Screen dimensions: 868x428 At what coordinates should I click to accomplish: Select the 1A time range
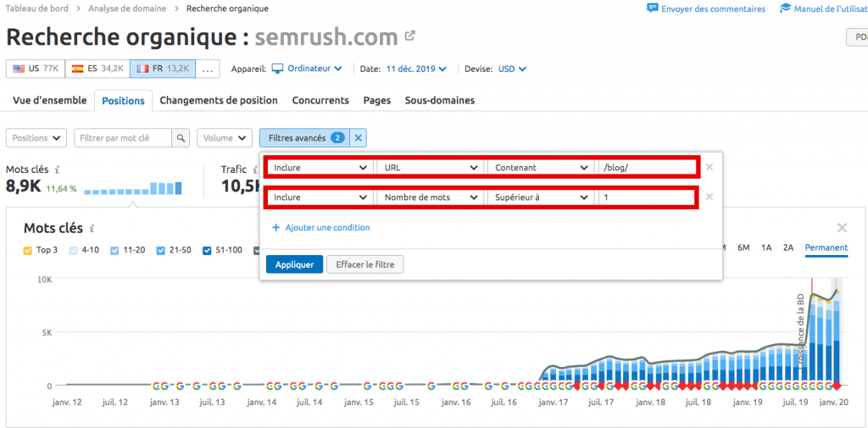click(766, 247)
